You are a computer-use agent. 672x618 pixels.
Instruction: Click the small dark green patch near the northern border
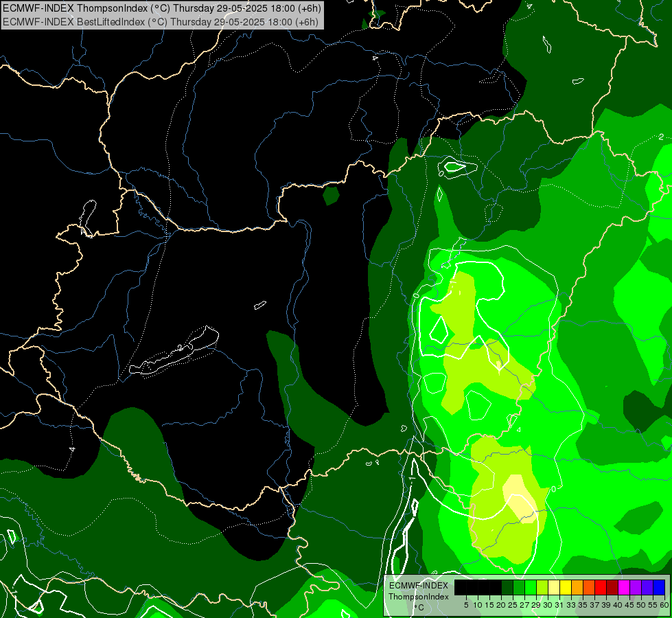click(x=331, y=196)
